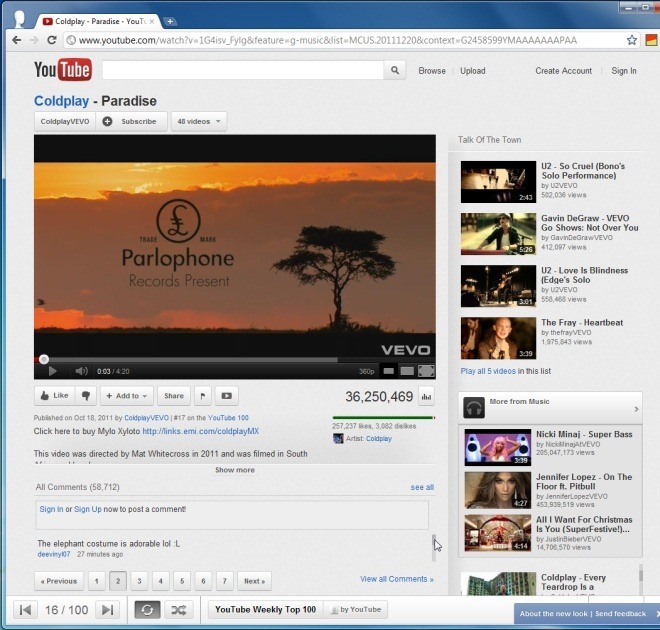Expand description with Show more
Viewport: 660px width, 630px height.
pos(235,470)
